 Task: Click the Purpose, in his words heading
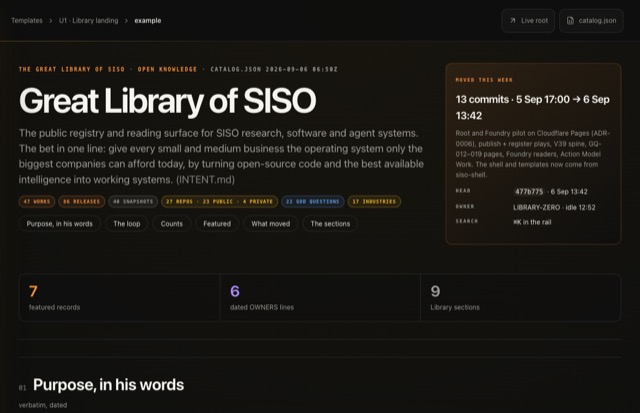(109, 385)
